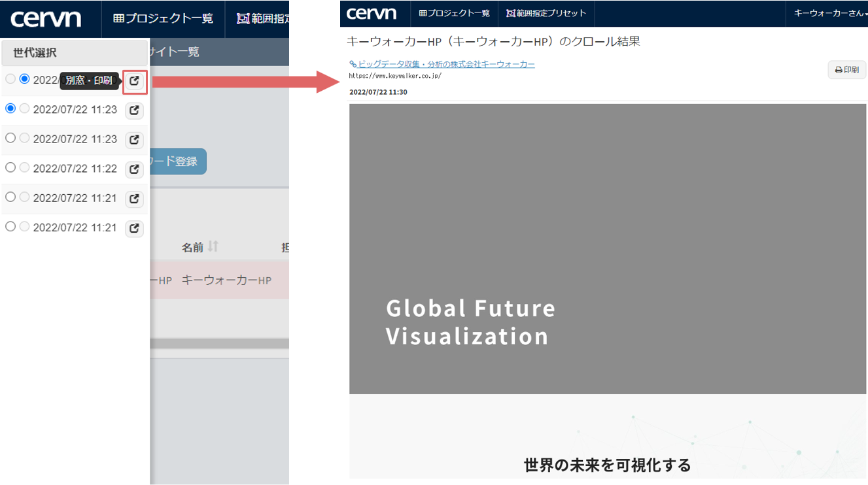Switch to the サイト一覧 tab
Image resolution: width=868 pixels, height=485 pixels.
tap(173, 52)
